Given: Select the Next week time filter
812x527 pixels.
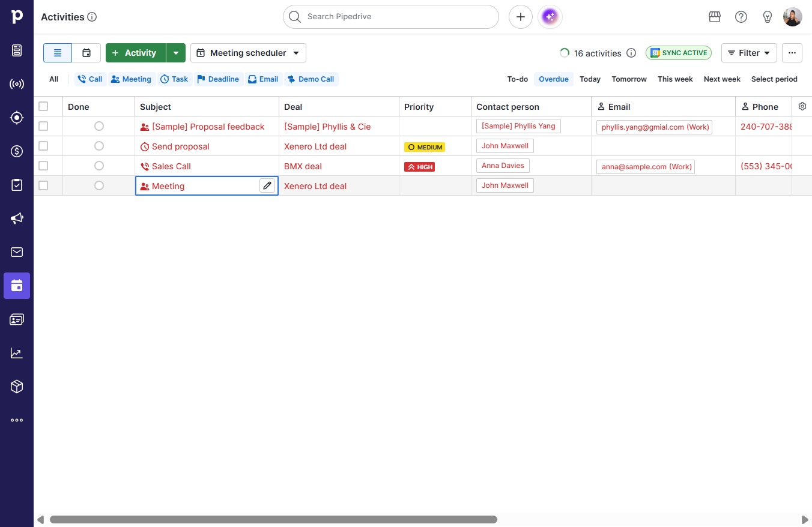Looking at the screenshot, I should (722, 79).
